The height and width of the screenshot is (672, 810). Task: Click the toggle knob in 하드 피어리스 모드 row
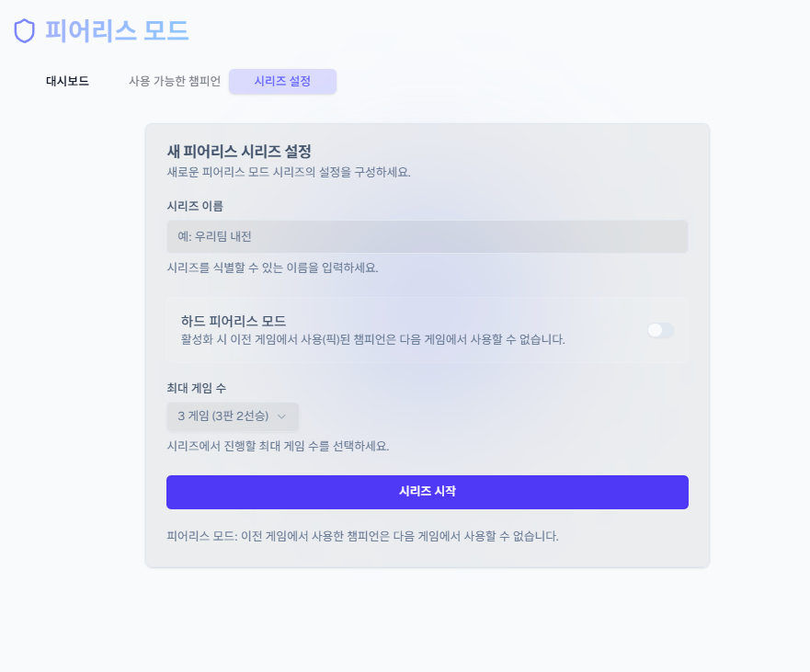654,331
